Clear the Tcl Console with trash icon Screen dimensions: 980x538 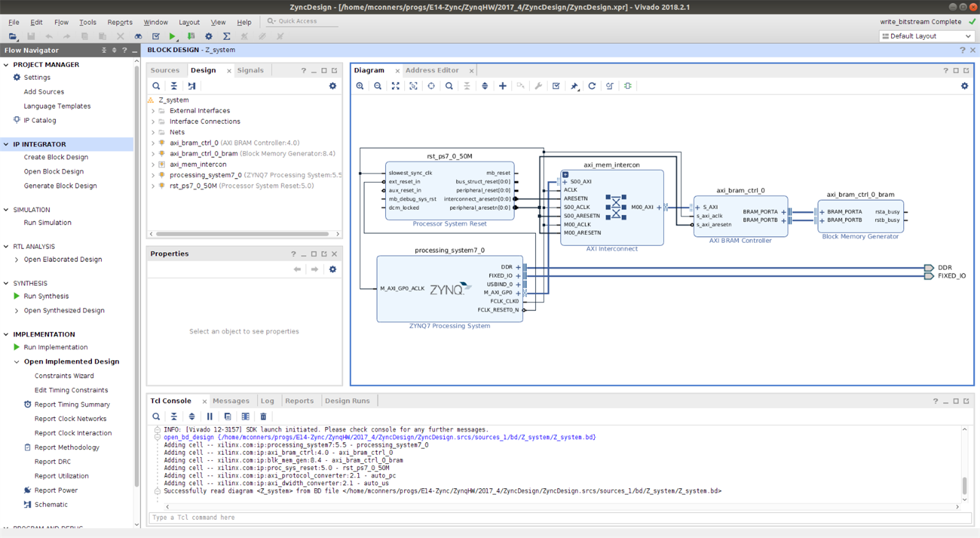[264, 417]
